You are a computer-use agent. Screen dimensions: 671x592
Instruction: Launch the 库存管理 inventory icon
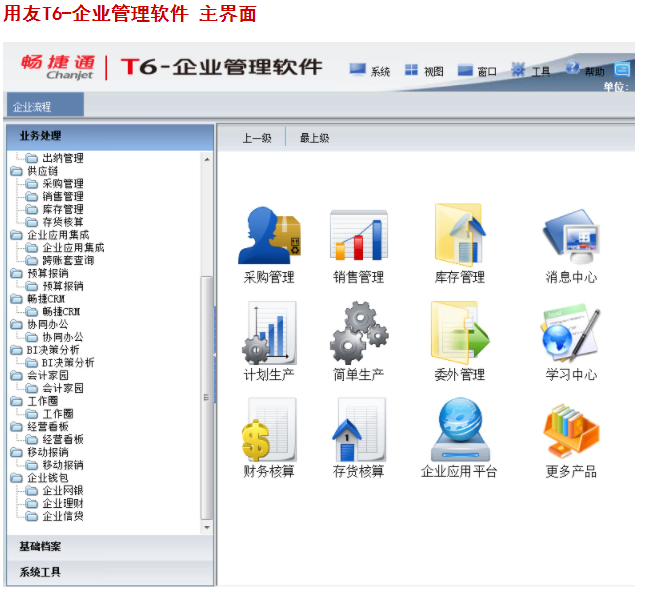[460, 236]
